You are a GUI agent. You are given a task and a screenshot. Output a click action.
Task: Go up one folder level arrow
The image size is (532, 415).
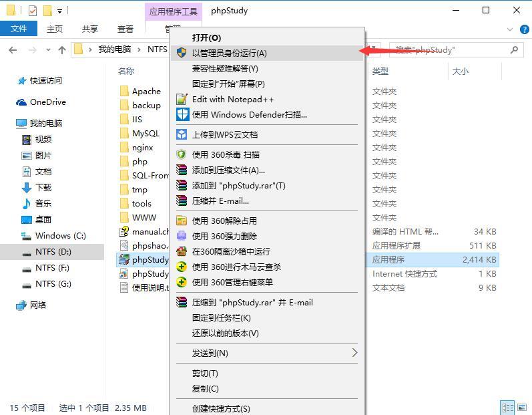(62, 50)
